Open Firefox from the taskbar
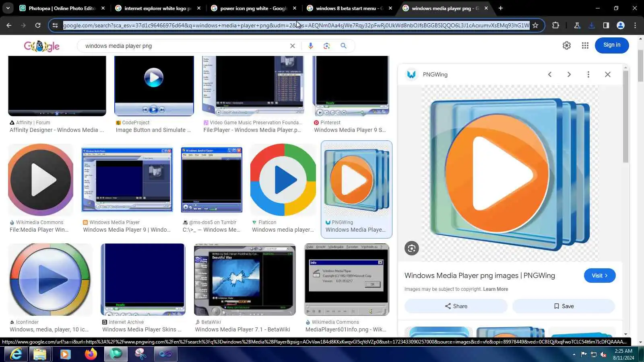644x362 pixels. pyautogui.click(x=91, y=354)
